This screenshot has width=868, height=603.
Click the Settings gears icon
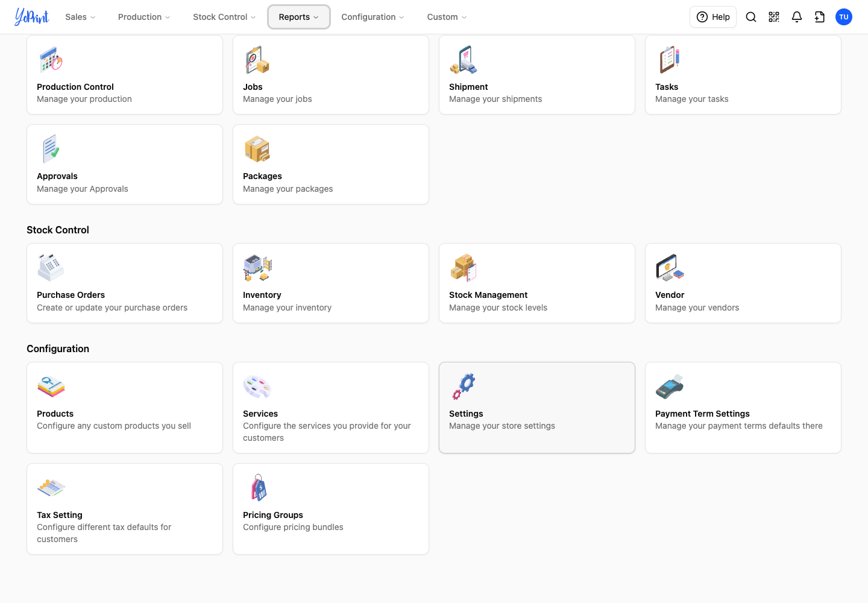(x=464, y=387)
